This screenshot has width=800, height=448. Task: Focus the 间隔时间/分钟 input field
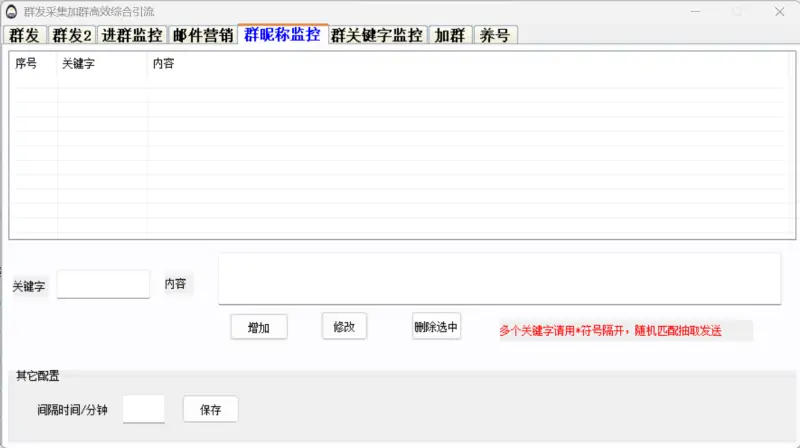click(x=143, y=409)
